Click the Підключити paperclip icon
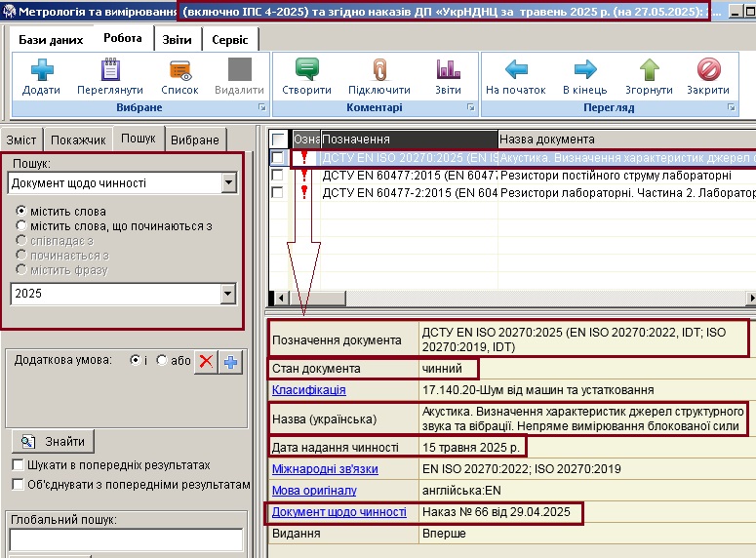Image resolution: width=756 pixels, height=558 pixels. pyautogui.click(x=378, y=70)
